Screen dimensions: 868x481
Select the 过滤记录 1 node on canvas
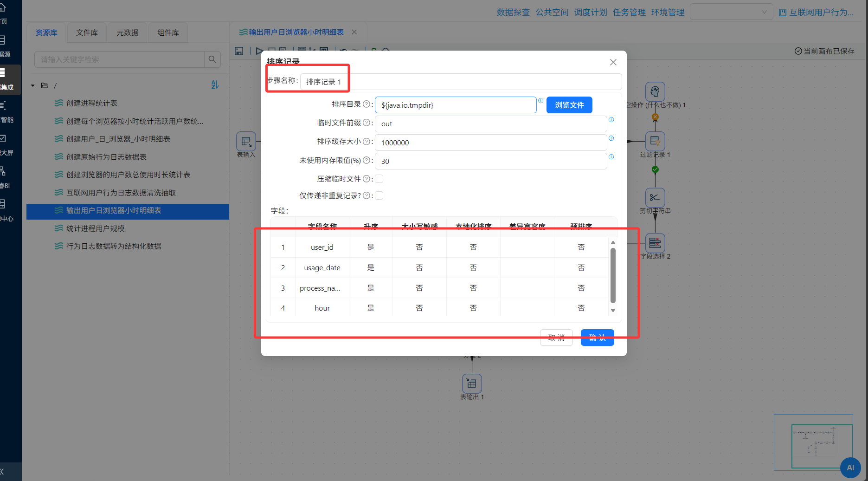point(655,141)
